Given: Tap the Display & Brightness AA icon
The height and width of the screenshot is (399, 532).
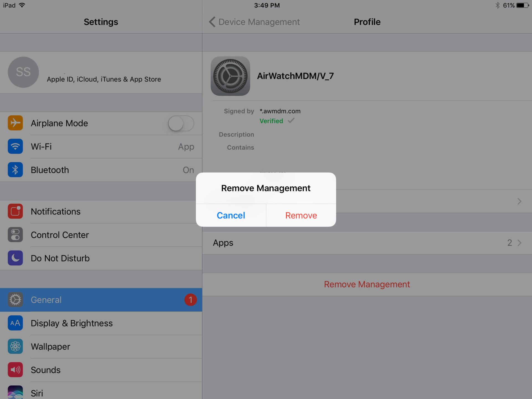Looking at the screenshot, I should 15,323.
